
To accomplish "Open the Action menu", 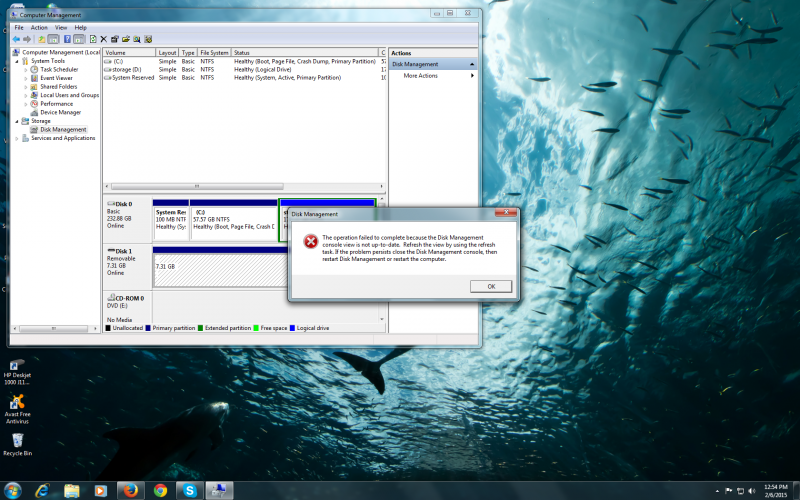I will pos(39,28).
